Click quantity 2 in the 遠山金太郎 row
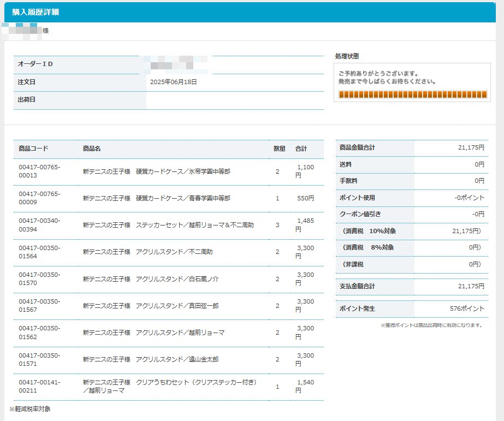The image size is (504, 421). (277, 359)
